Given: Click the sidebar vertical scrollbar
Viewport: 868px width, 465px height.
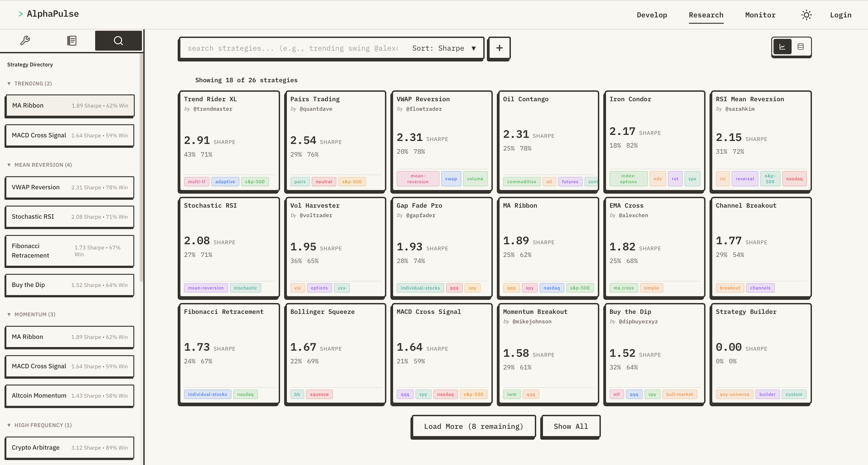Looking at the screenshot, I should tap(142, 167).
